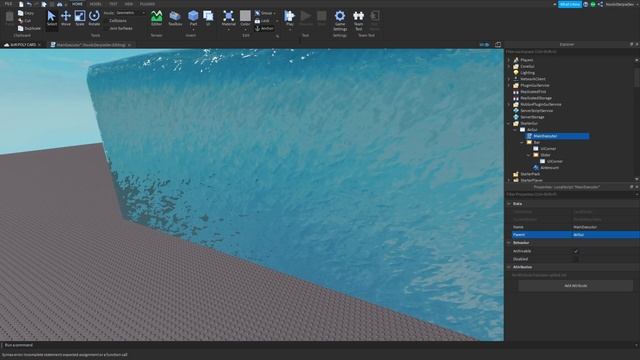The width and height of the screenshot is (640, 360).
Task: Click the Run a command bar
Action: [318, 345]
